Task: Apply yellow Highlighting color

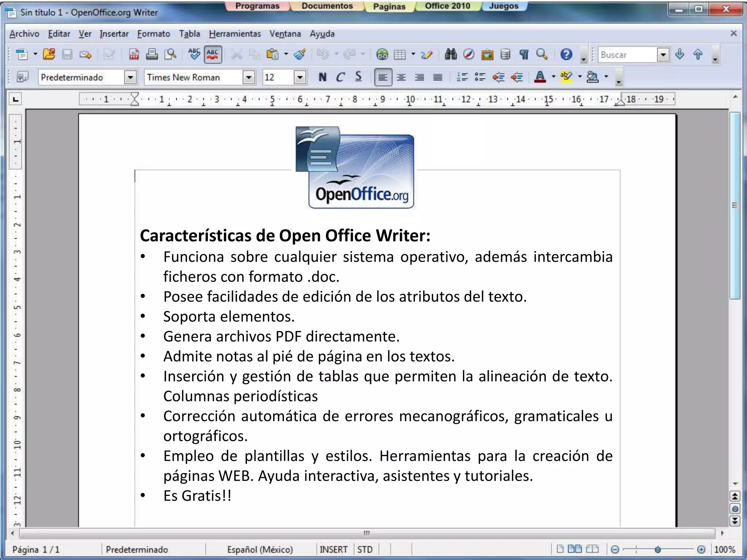Action: [x=566, y=77]
